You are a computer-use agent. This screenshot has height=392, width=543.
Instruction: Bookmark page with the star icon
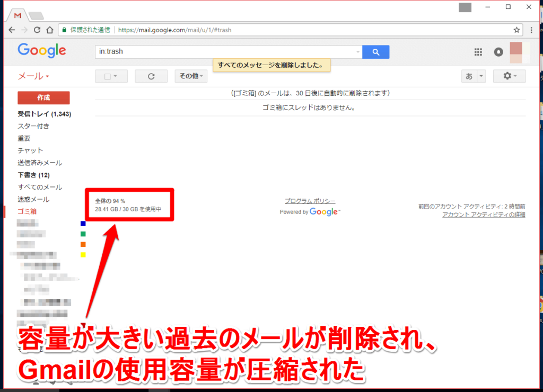[x=516, y=30]
